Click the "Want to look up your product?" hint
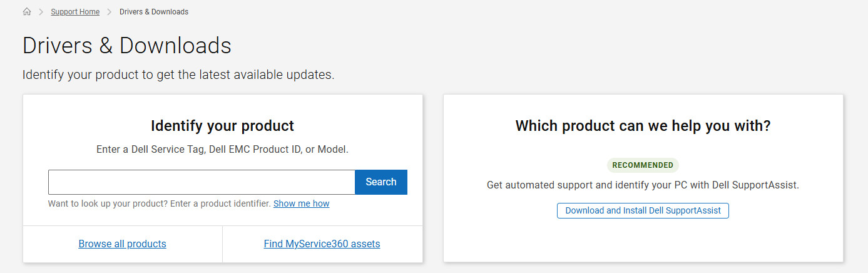868x273 pixels. [x=160, y=203]
